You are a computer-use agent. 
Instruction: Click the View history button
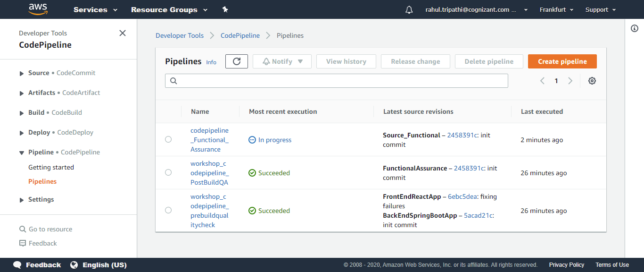(x=346, y=61)
